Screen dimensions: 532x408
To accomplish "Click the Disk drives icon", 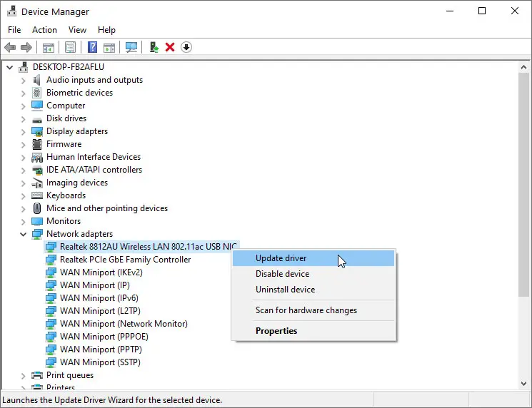I will (x=37, y=120).
